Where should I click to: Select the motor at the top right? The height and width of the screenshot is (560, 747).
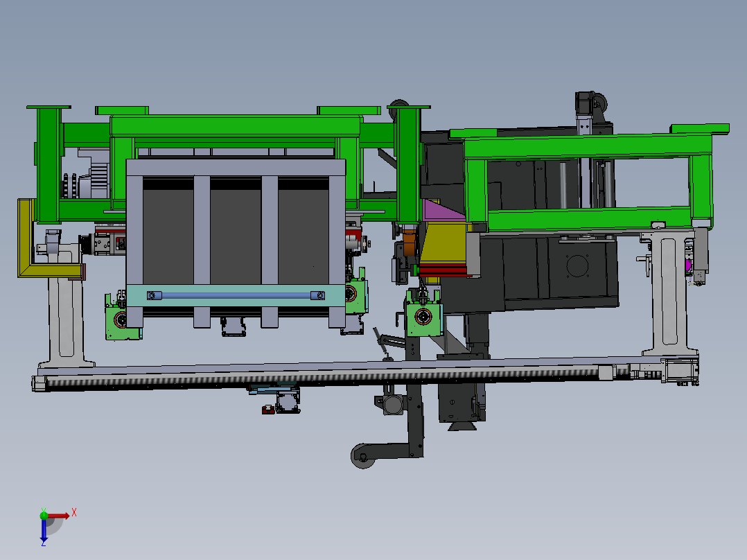point(586,103)
